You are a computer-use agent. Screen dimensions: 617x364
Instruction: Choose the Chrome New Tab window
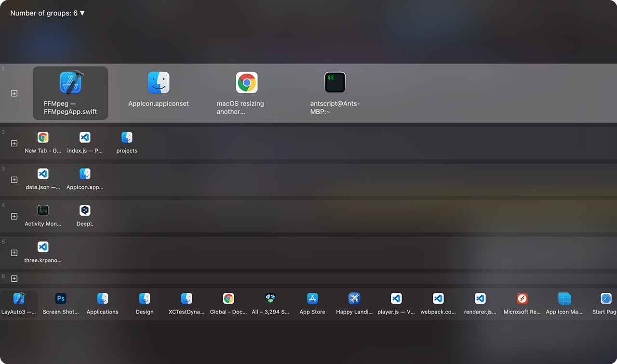43,143
